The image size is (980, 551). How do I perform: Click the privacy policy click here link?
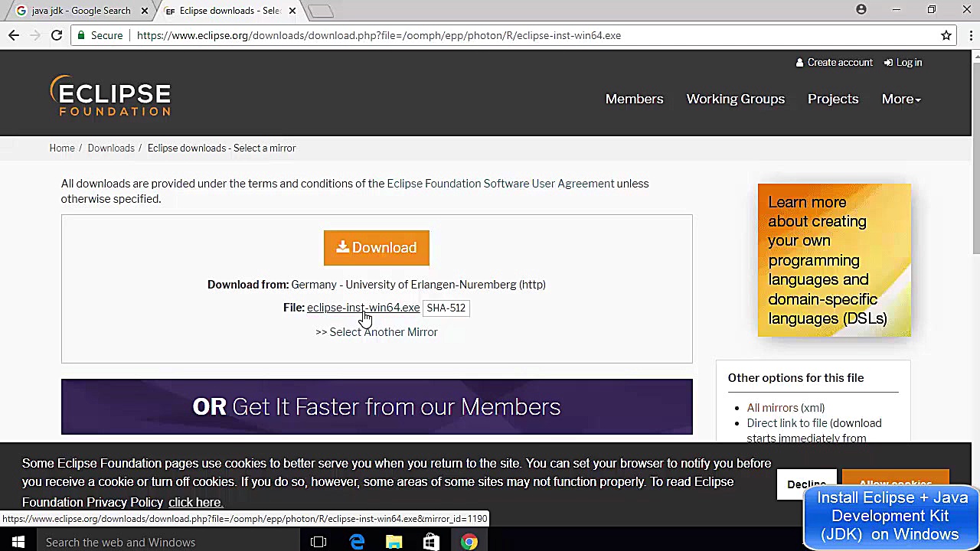tap(195, 502)
